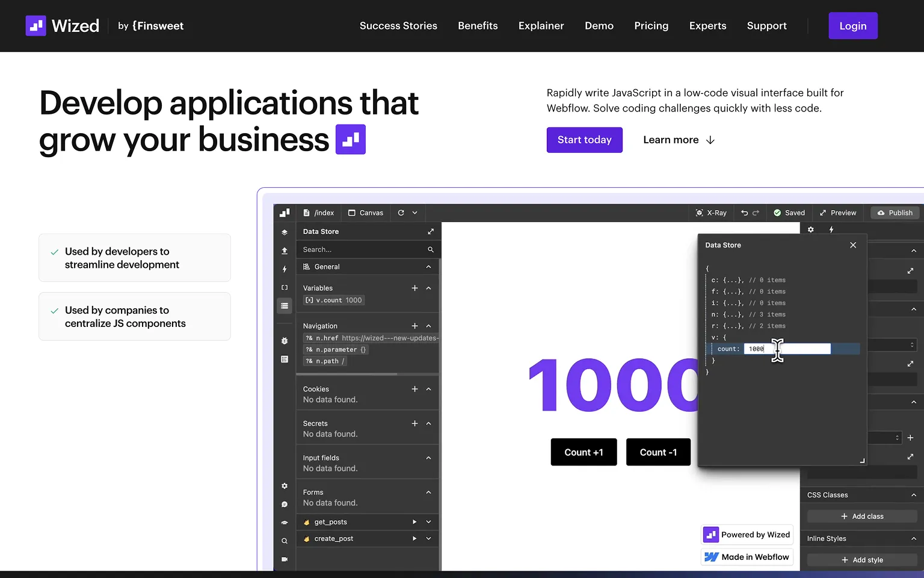Expand the Data Store panel with the arrow icon
The image size is (924, 578).
(x=431, y=231)
